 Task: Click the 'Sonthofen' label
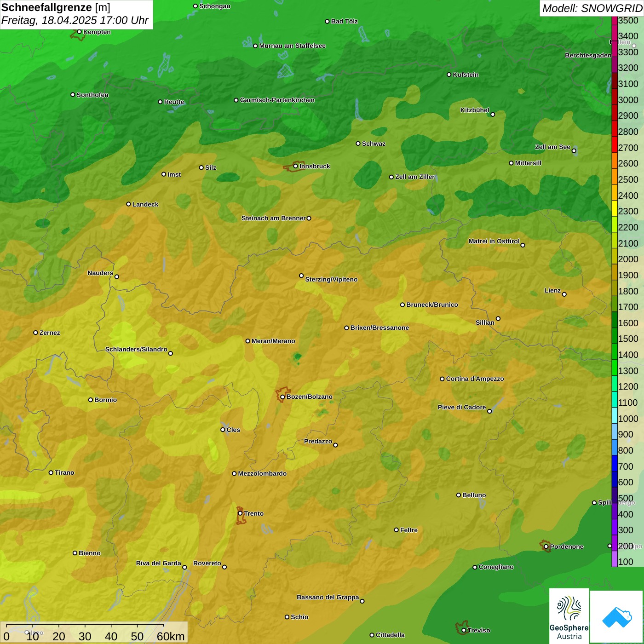pyautogui.click(x=92, y=95)
